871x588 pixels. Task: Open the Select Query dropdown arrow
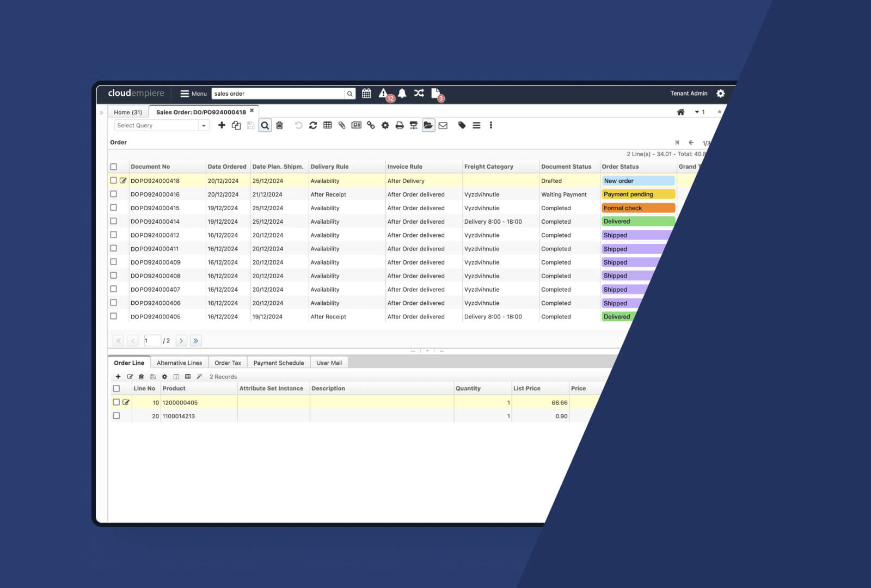204,126
